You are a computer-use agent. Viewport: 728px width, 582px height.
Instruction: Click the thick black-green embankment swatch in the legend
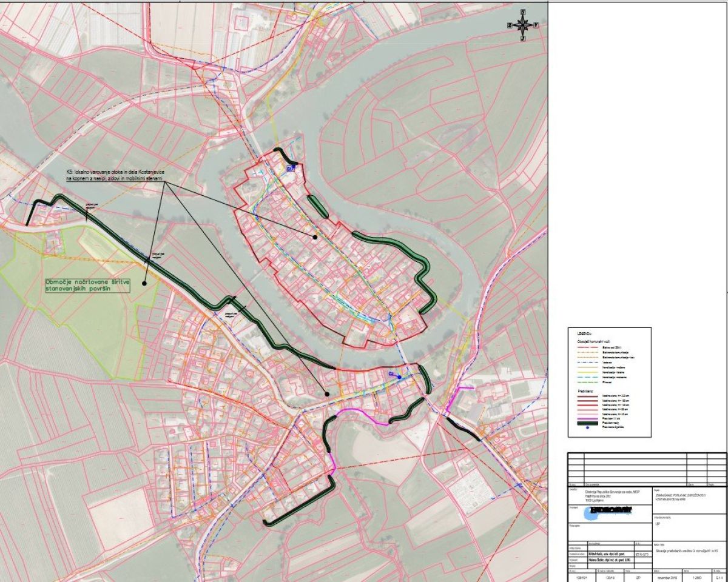pyautogui.click(x=588, y=423)
